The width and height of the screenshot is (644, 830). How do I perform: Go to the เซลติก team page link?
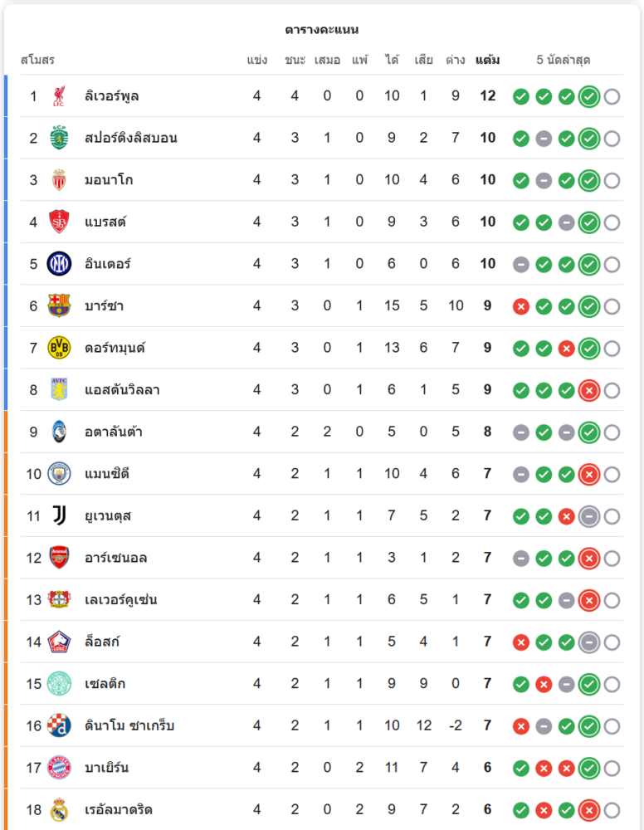tap(105, 684)
